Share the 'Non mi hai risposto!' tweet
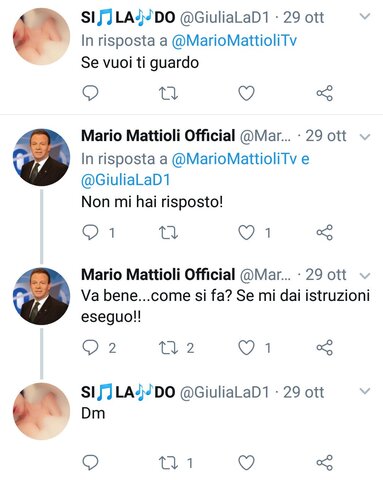This screenshot has width=383, height=480. pos(325,232)
